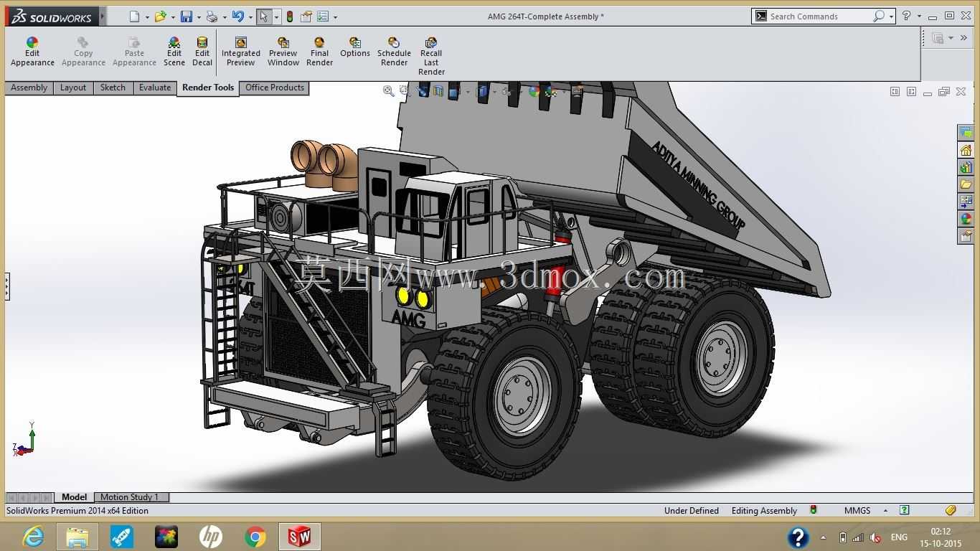Click the Rebuild traffic light icon

[x=290, y=17]
